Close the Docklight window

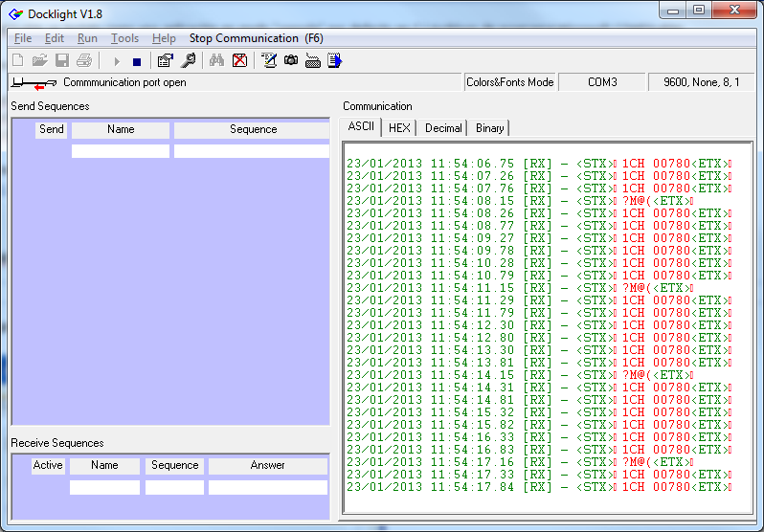[x=734, y=11]
